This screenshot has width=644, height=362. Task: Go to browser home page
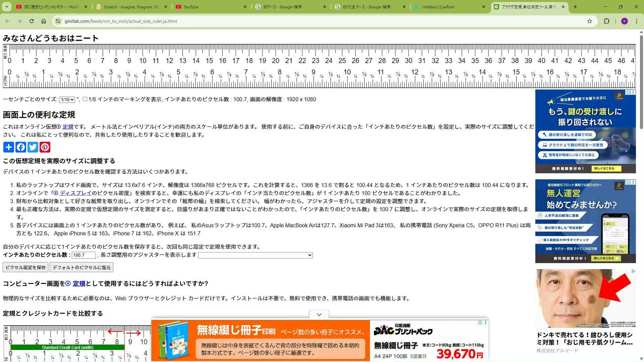pyautogui.click(x=44, y=21)
